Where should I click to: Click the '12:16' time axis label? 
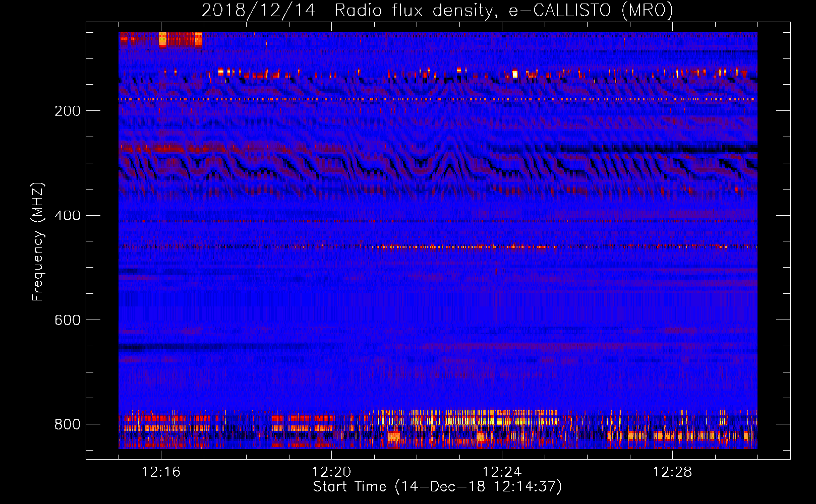coord(161,472)
